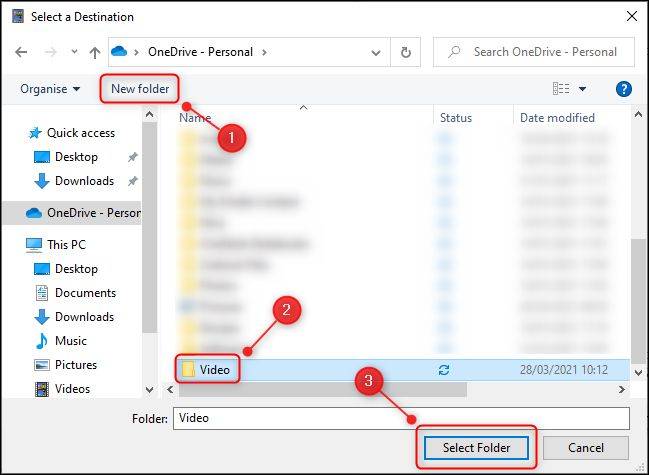This screenshot has width=649, height=475.
Task: Expand recent locations dropdown arrow
Action: (74, 52)
